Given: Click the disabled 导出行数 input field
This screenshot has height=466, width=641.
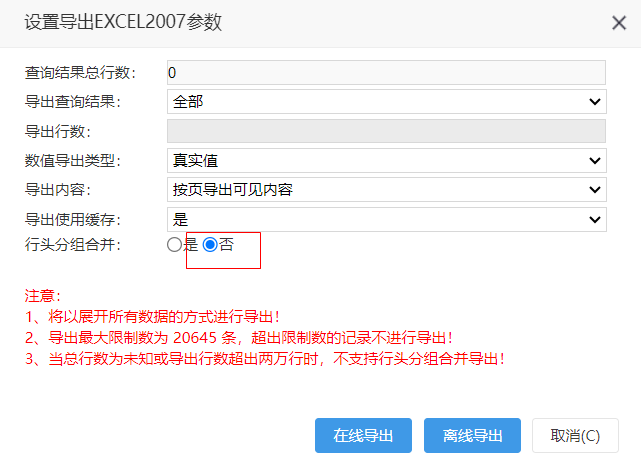Looking at the screenshot, I should (x=386, y=131).
